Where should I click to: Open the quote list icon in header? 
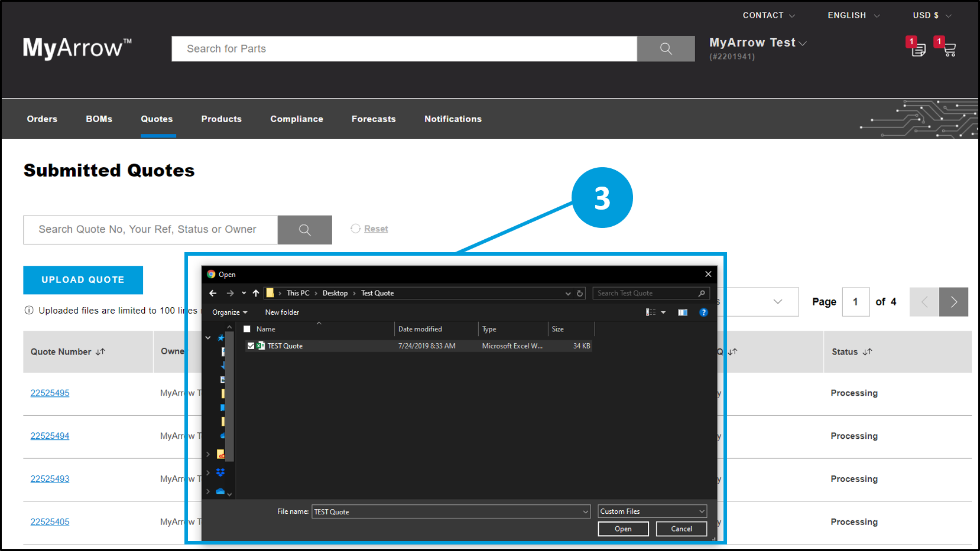[x=918, y=50]
